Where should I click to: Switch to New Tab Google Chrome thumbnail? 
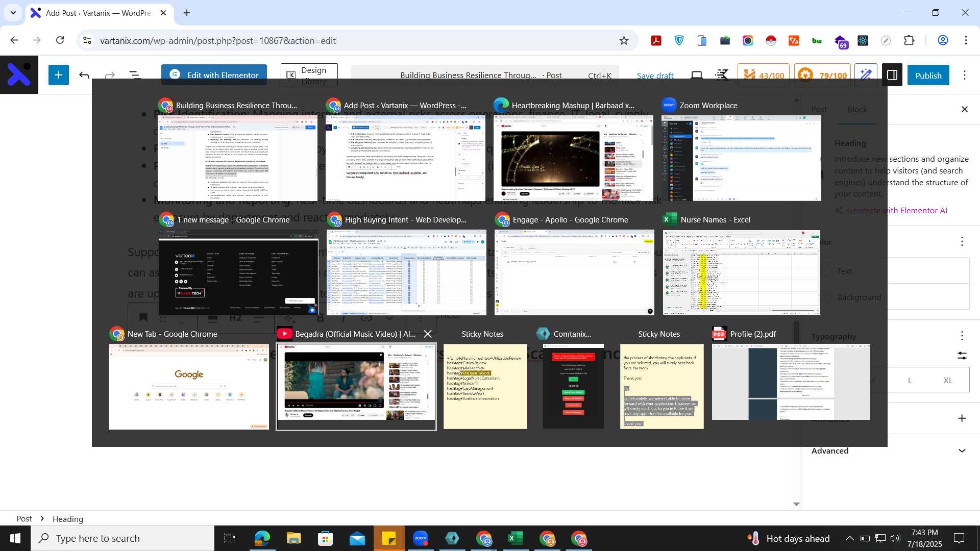click(x=189, y=387)
